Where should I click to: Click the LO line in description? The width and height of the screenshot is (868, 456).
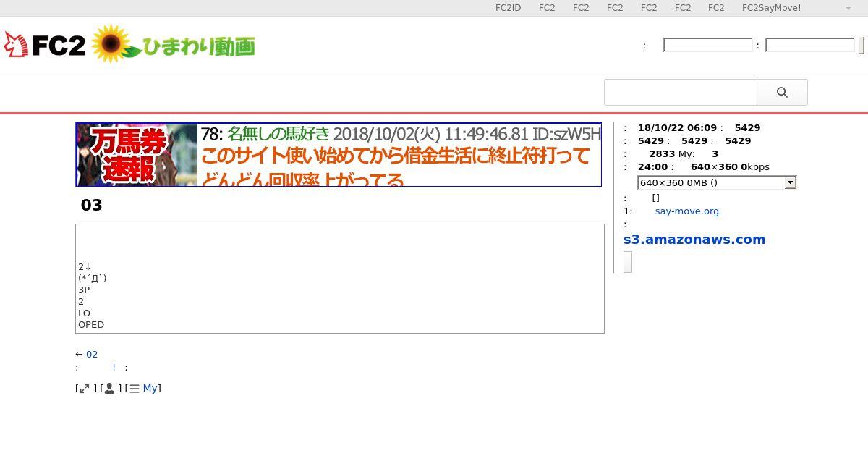[x=84, y=313]
